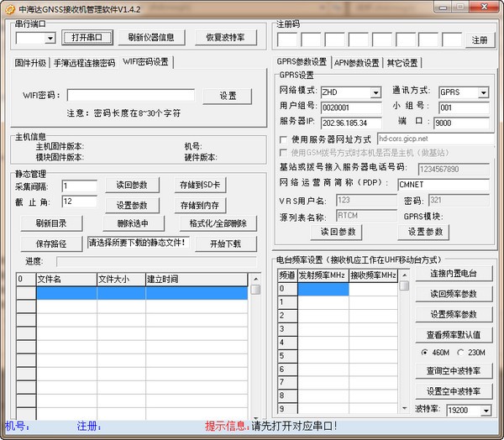Select the 230M radio button

coord(460,352)
